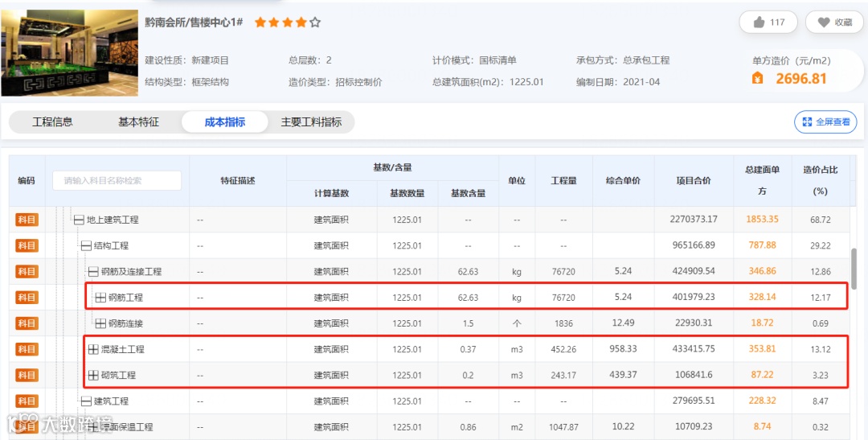This screenshot has width=868, height=440.
Task: Click the heart favorite icon
Action: [824, 23]
